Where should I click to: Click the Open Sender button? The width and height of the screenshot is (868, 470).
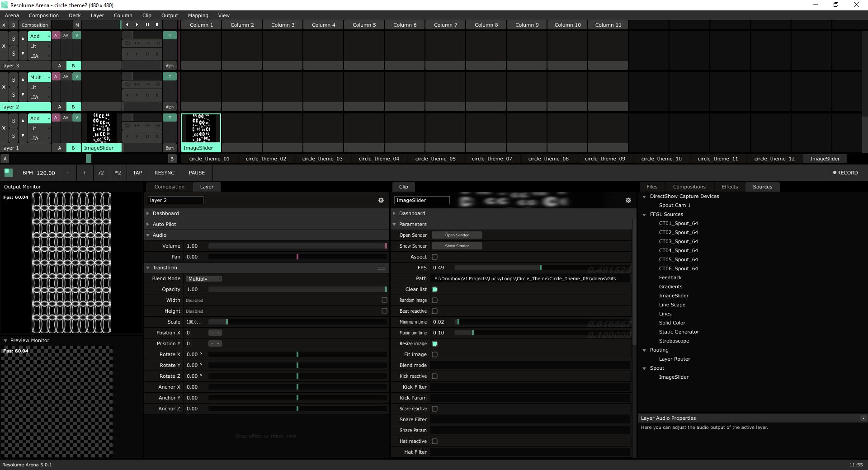[x=457, y=235]
